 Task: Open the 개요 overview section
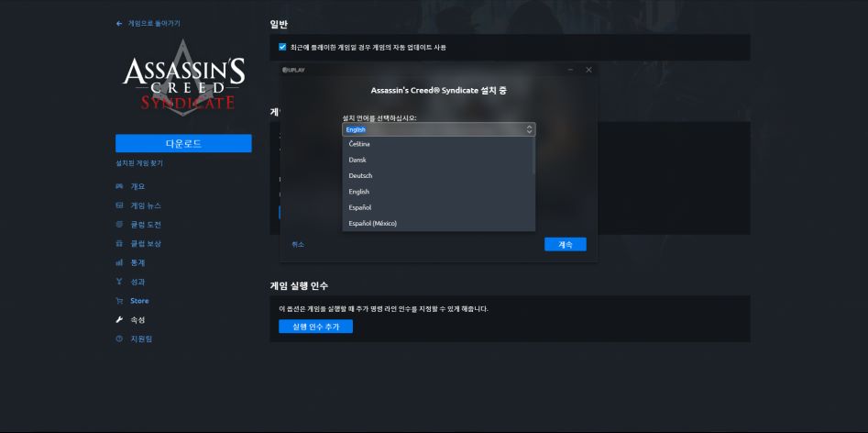(x=137, y=186)
